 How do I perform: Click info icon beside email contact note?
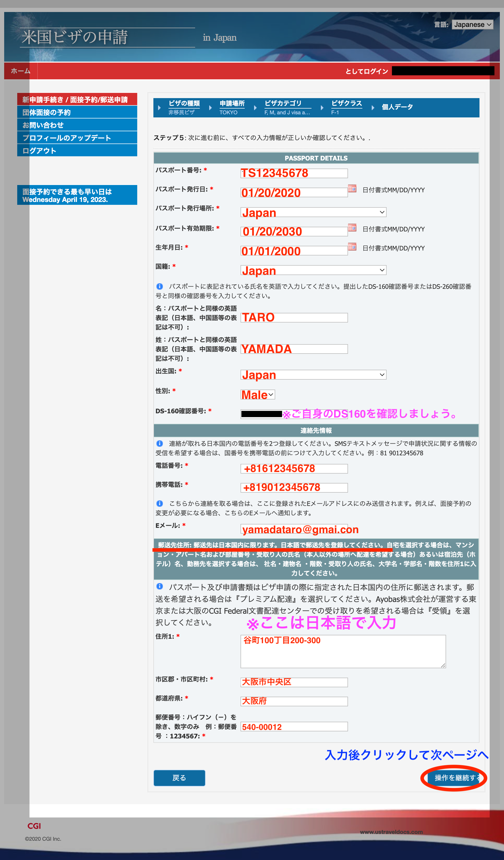tap(159, 503)
